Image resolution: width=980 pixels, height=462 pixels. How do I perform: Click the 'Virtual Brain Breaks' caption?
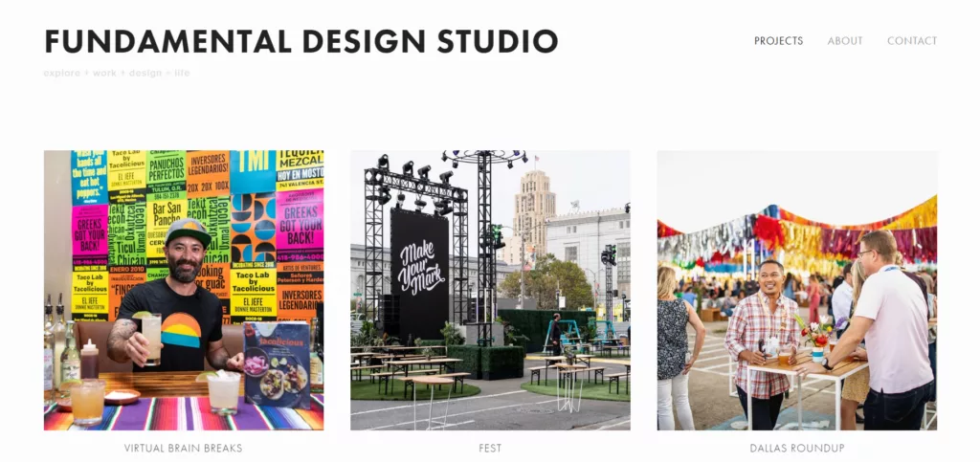pyautogui.click(x=183, y=449)
